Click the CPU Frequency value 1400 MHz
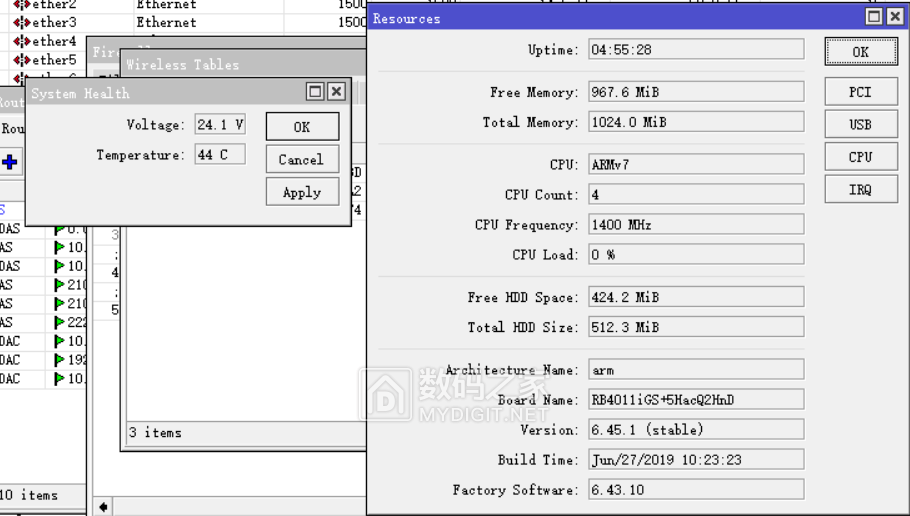 (696, 225)
